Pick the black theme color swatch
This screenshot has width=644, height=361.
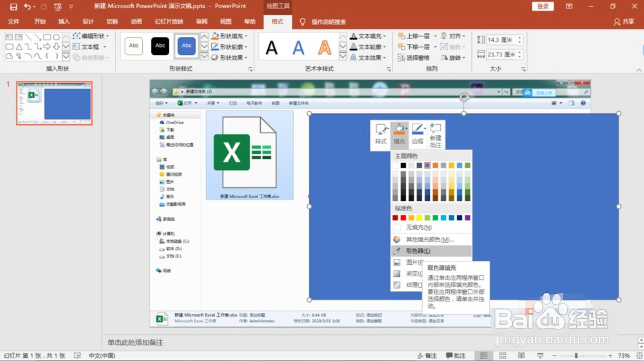[x=403, y=165]
